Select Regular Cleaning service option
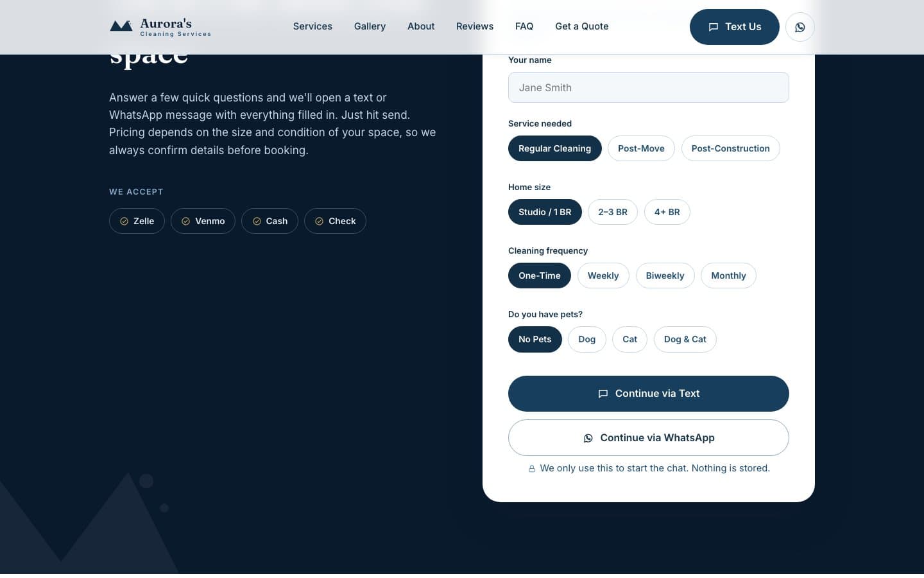924x578 pixels. point(554,148)
